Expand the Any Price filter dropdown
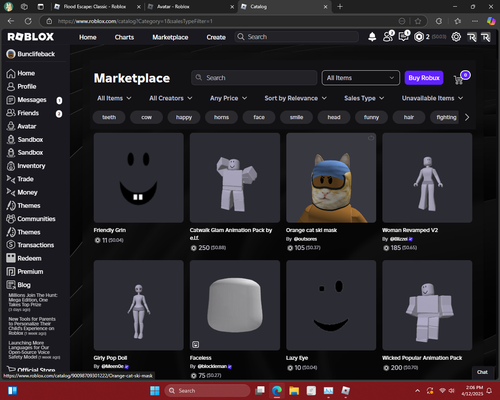 228,98
